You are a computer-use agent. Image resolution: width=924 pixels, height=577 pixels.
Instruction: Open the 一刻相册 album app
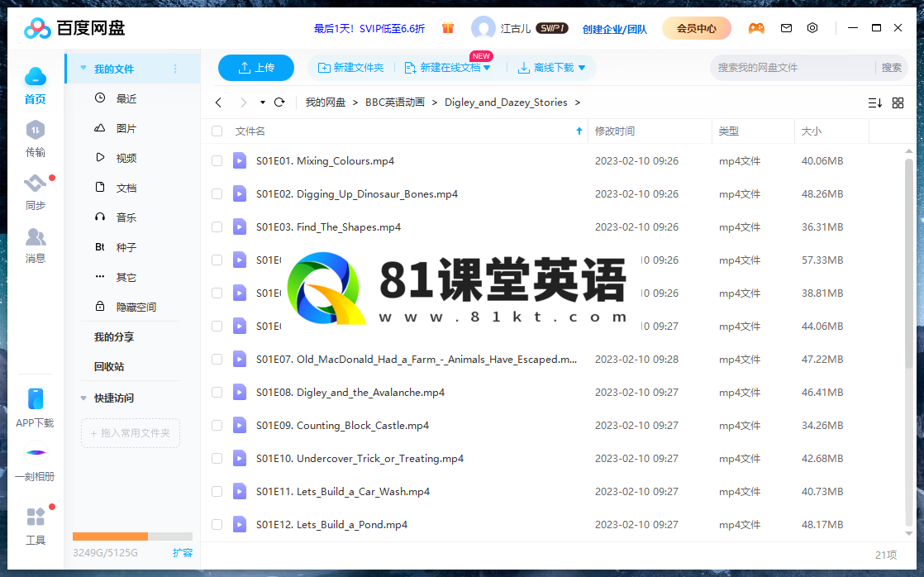pos(36,453)
